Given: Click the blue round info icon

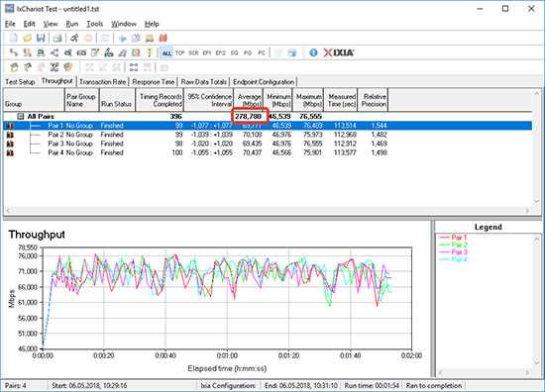Looking at the screenshot, I should tap(313, 52).
